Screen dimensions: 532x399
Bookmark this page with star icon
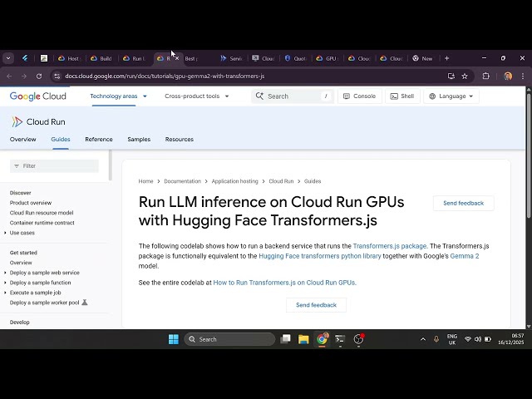[465, 76]
